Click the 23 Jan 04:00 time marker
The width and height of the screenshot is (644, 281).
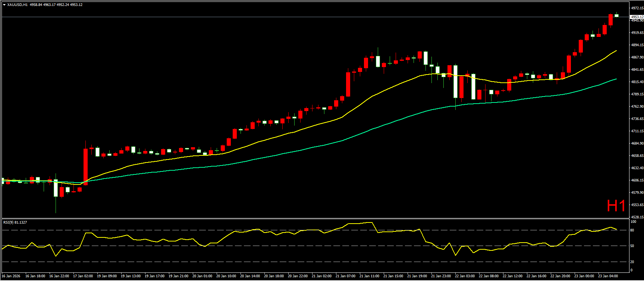coord(608,276)
